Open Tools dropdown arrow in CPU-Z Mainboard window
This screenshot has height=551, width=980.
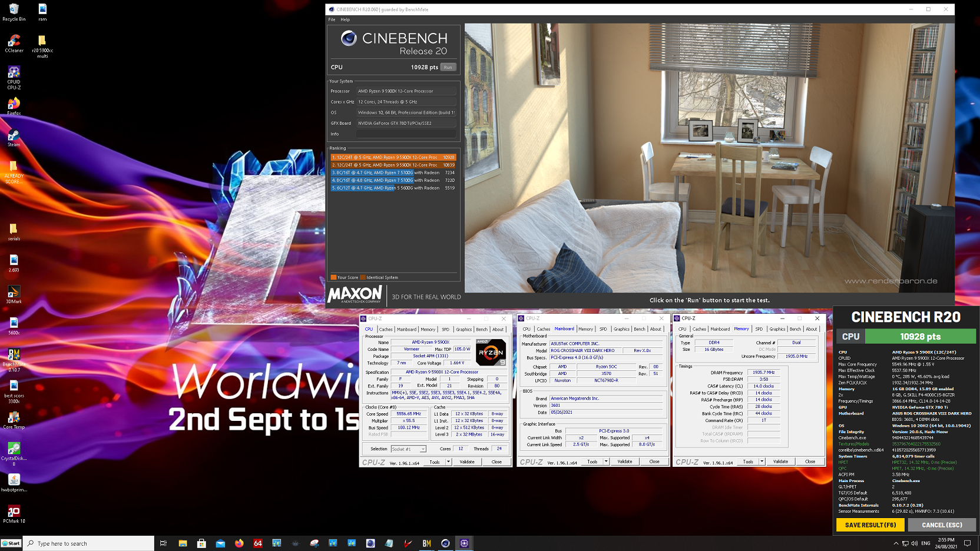(607, 462)
